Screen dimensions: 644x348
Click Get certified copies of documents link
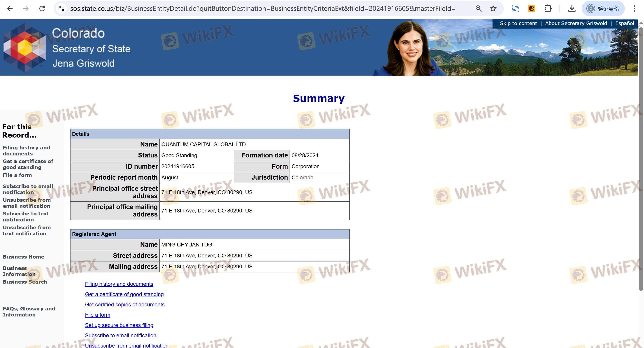point(125,305)
